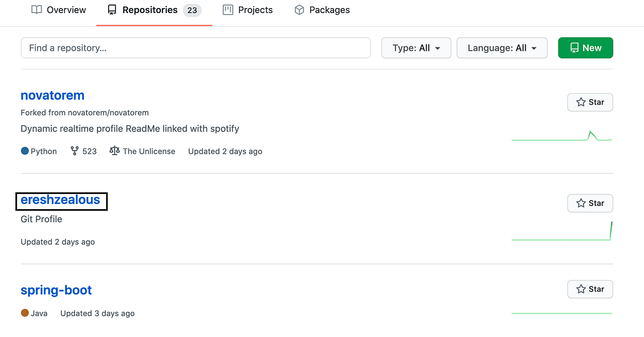Star the spring-boot repository
This screenshot has height=337, width=644.
click(590, 289)
